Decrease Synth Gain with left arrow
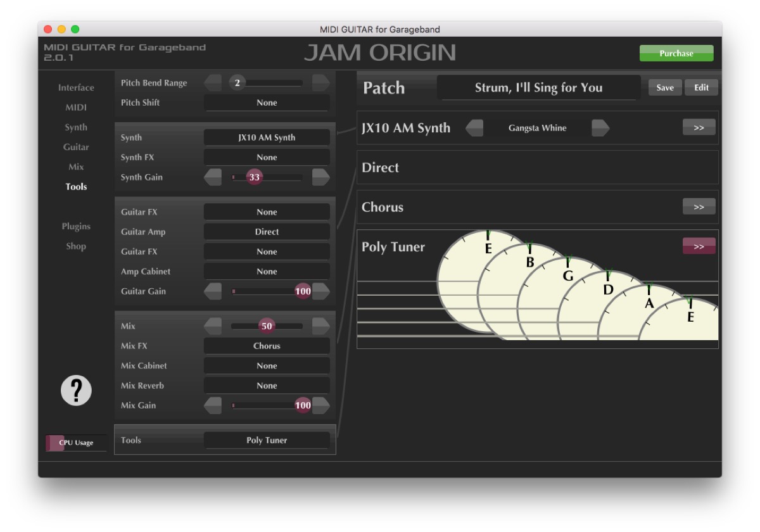The image size is (760, 532). tap(213, 177)
